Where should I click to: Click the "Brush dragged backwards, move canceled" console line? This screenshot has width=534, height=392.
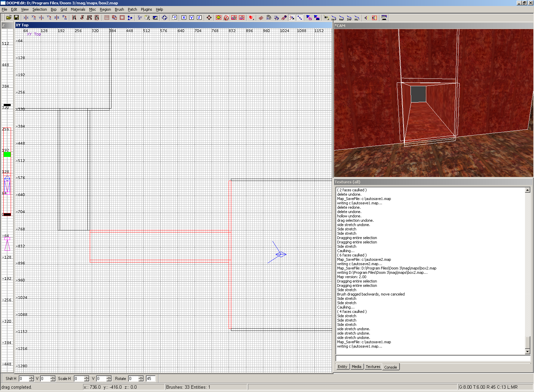pyautogui.click(x=371, y=294)
